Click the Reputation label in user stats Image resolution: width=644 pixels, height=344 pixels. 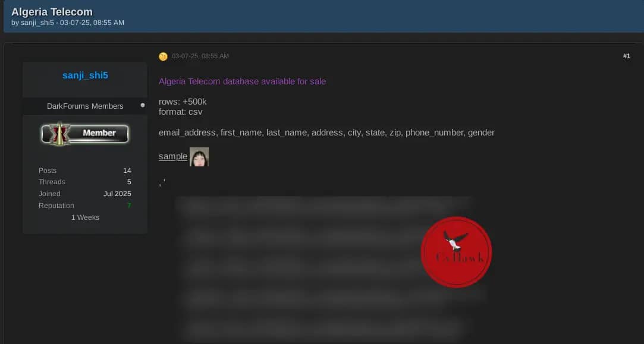click(56, 205)
